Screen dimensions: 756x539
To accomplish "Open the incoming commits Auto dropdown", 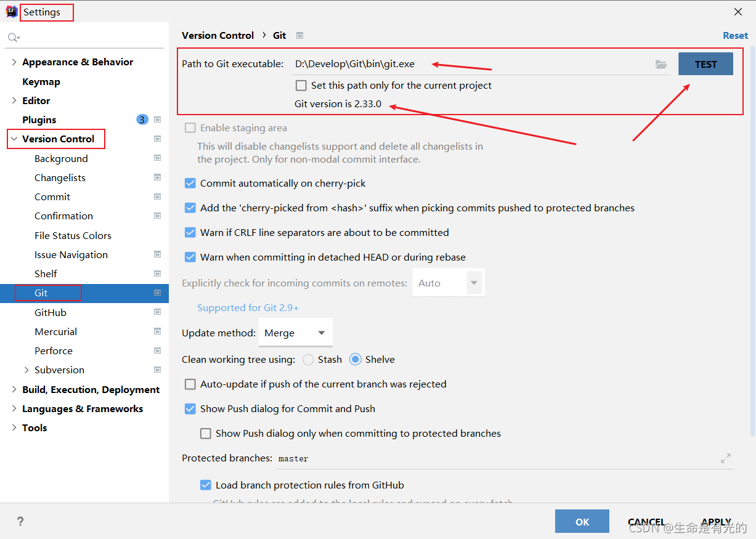I will tap(449, 283).
